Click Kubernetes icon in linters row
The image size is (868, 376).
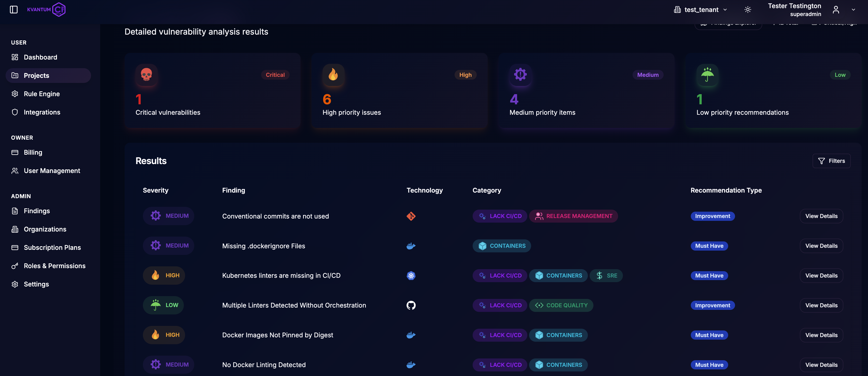click(x=411, y=276)
